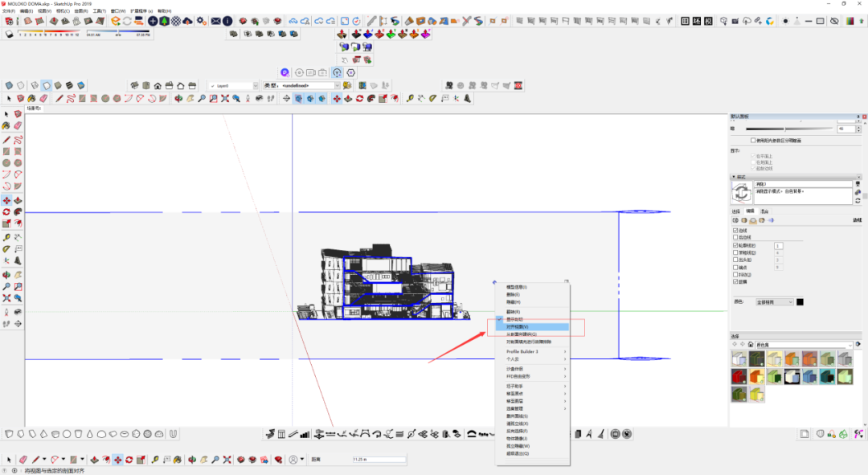Image resolution: width=868 pixels, height=475 pixels.
Task: Expand the 沙盒伴侣 submenu
Action: tap(533, 369)
